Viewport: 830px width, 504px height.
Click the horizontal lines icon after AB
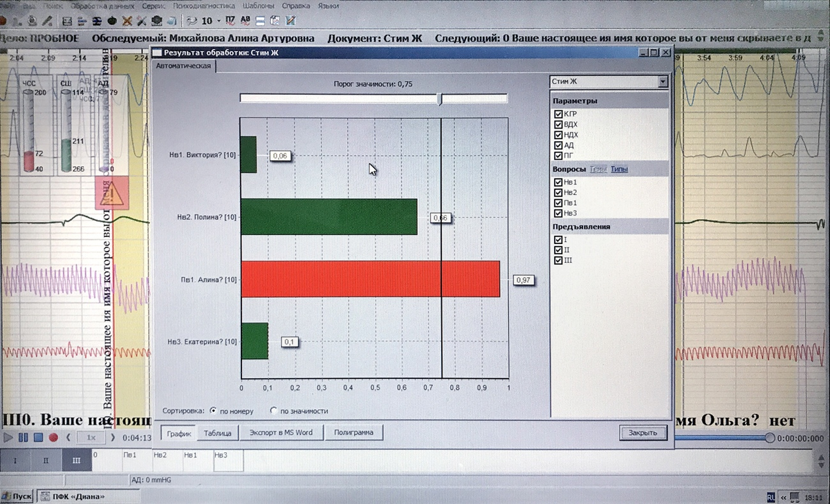[260, 21]
